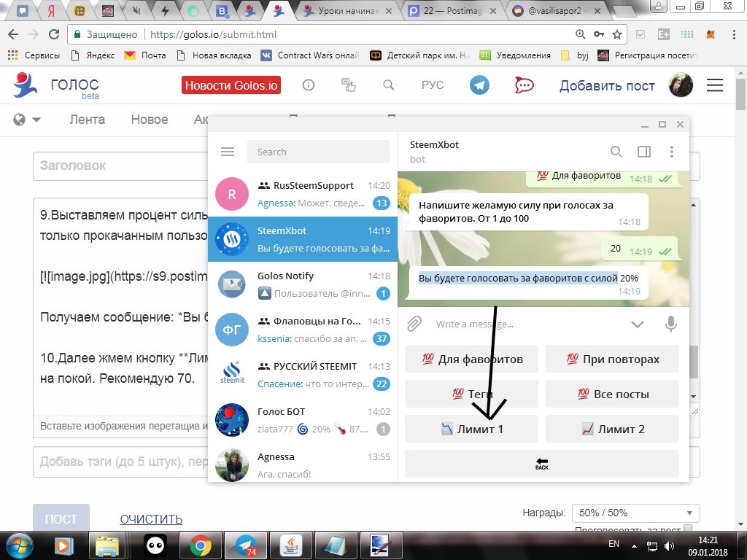The image size is (747, 560).
Task: Open the Golos site search icon
Action: (x=389, y=85)
